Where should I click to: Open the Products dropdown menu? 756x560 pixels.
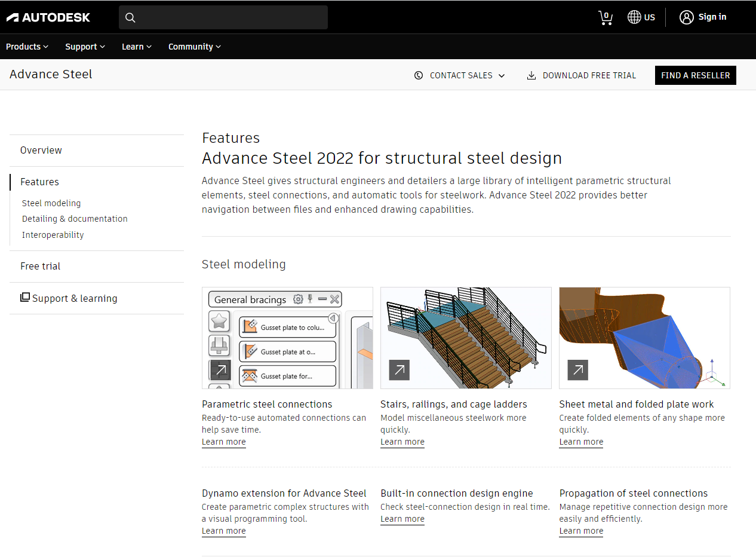point(27,46)
